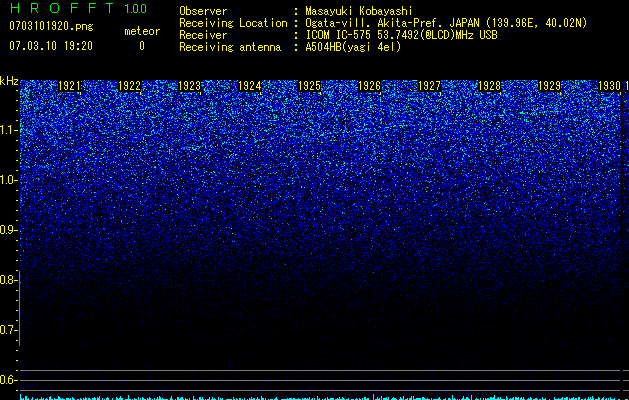Click the 1923 time marker

(190, 86)
